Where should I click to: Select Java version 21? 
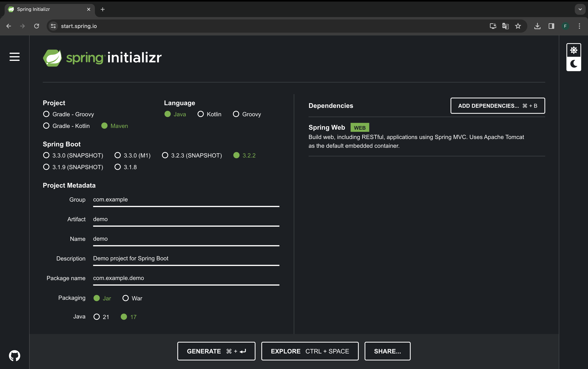pyautogui.click(x=97, y=317)
